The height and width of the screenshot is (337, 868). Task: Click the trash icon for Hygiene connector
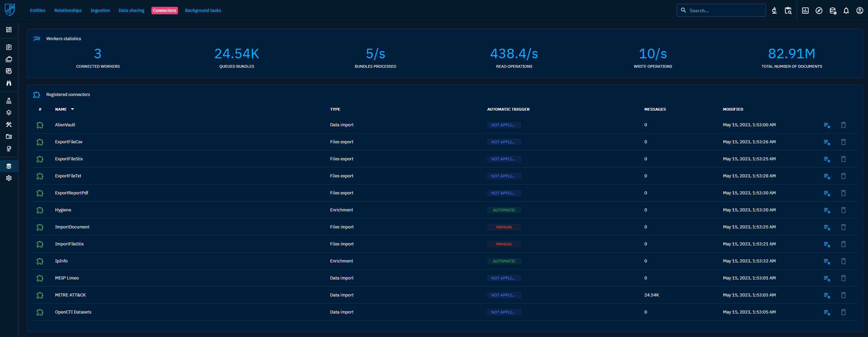pyautogui.click(x=843, y=210)
